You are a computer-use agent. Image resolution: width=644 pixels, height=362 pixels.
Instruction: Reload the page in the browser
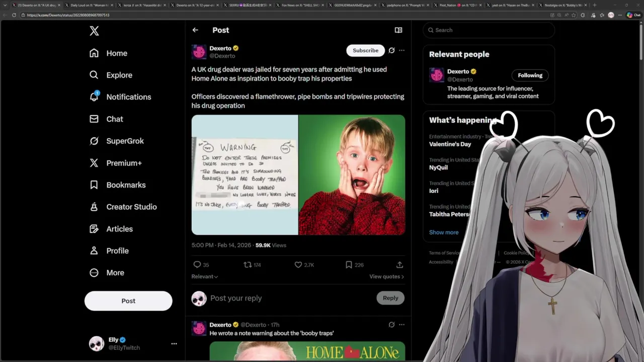[14, 15]
